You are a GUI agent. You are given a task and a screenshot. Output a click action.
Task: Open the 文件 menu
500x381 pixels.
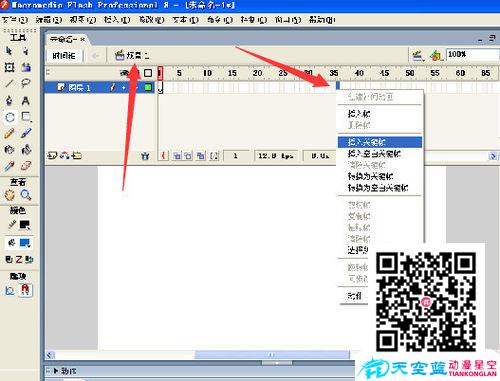tap(14, 20)
